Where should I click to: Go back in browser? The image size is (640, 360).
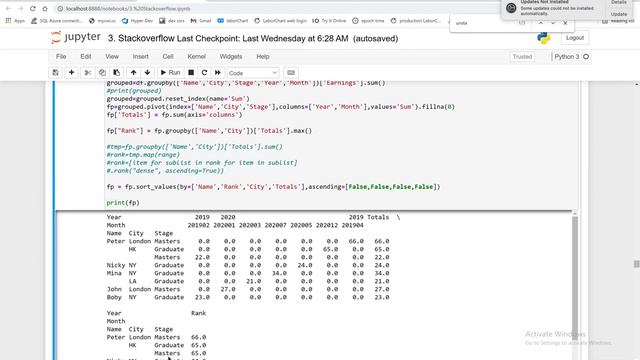[x=8, y=9]
